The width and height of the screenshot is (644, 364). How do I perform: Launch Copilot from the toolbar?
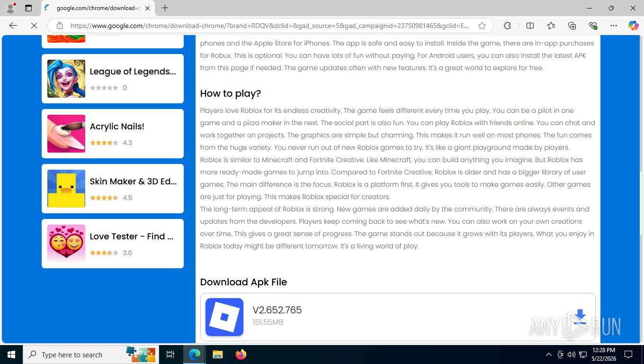tap(633, 26)
